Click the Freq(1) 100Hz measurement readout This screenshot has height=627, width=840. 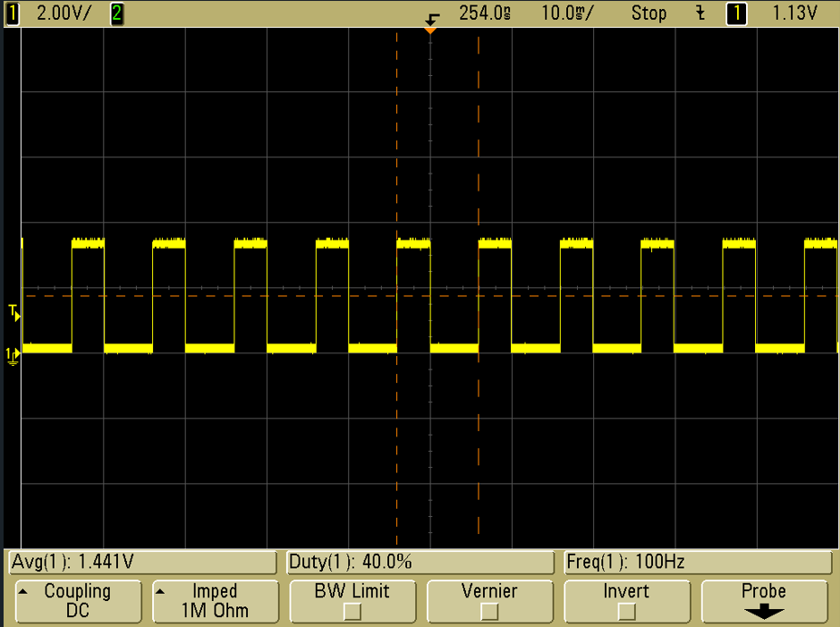(x=698, y=563)
